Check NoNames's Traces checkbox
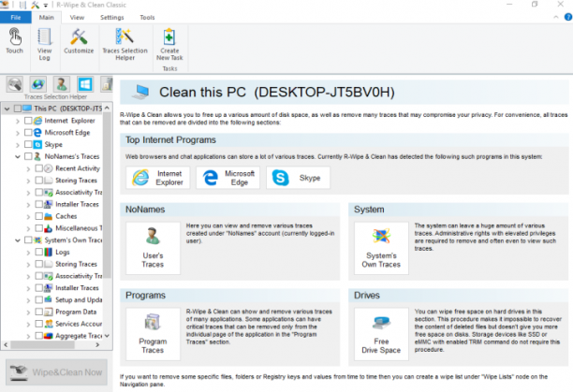Image resolution: width=573 pixels, height=392 pixels. (28, 156)
